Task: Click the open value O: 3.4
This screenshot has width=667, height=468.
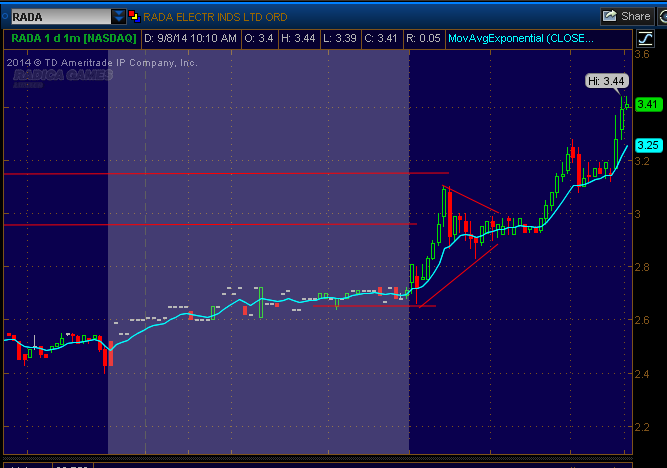Action: pyautogui.click(x=259, y=38)
